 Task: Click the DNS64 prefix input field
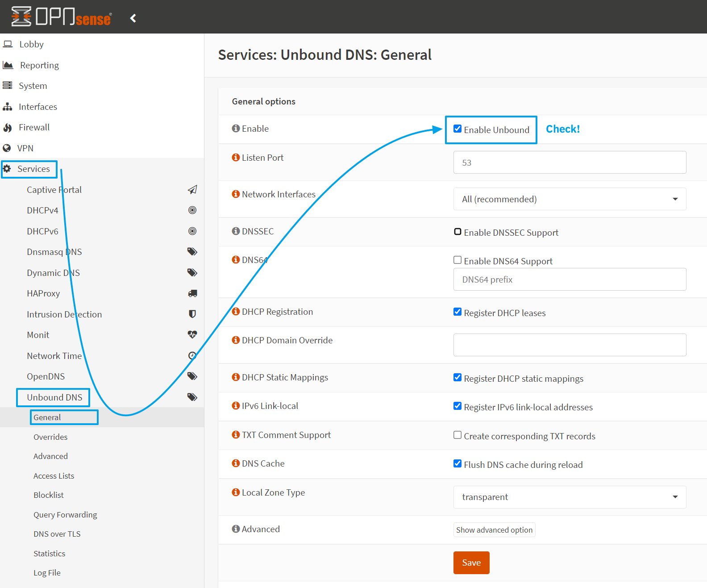click(570, 279)
